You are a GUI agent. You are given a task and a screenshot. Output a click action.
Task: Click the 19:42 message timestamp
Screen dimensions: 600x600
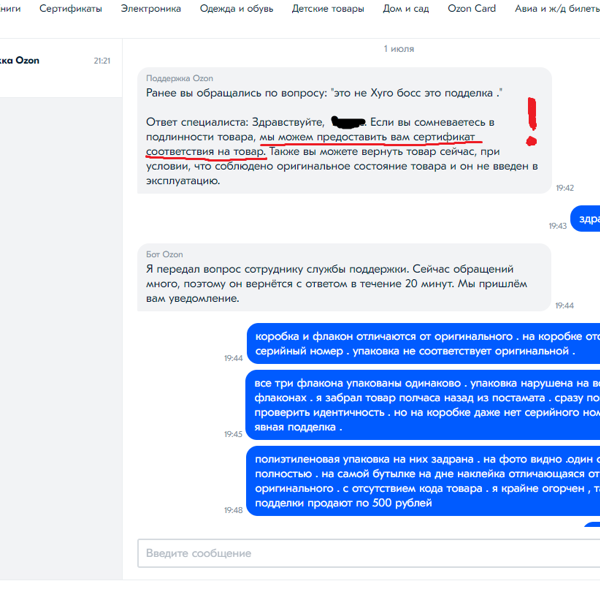564,188
